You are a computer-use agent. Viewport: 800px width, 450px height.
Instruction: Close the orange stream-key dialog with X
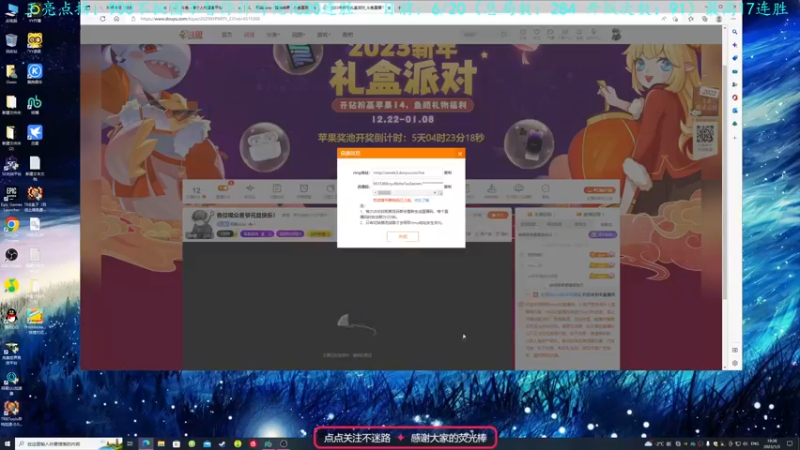coord(460,154)
